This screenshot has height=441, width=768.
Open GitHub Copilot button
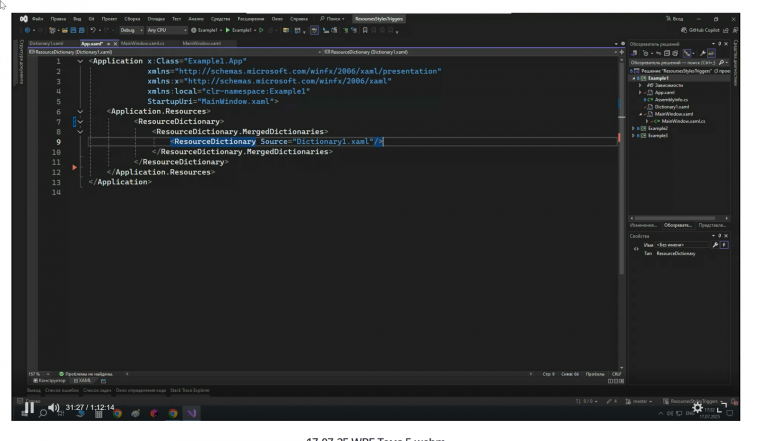coord(700,30)
